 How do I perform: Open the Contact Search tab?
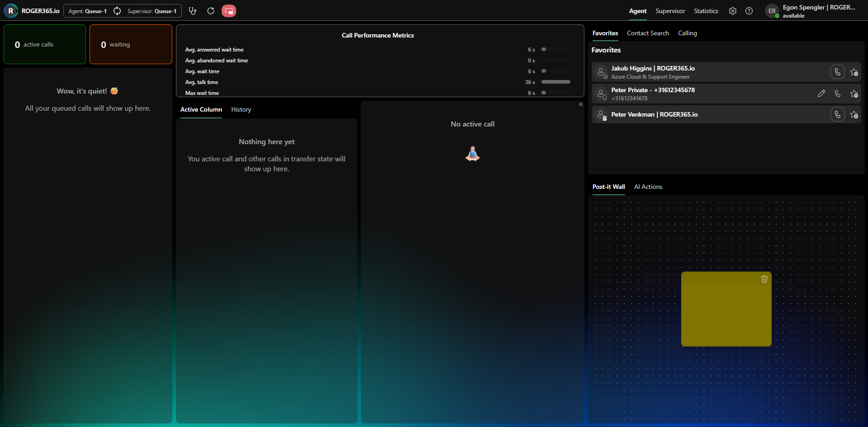point(648,33)
